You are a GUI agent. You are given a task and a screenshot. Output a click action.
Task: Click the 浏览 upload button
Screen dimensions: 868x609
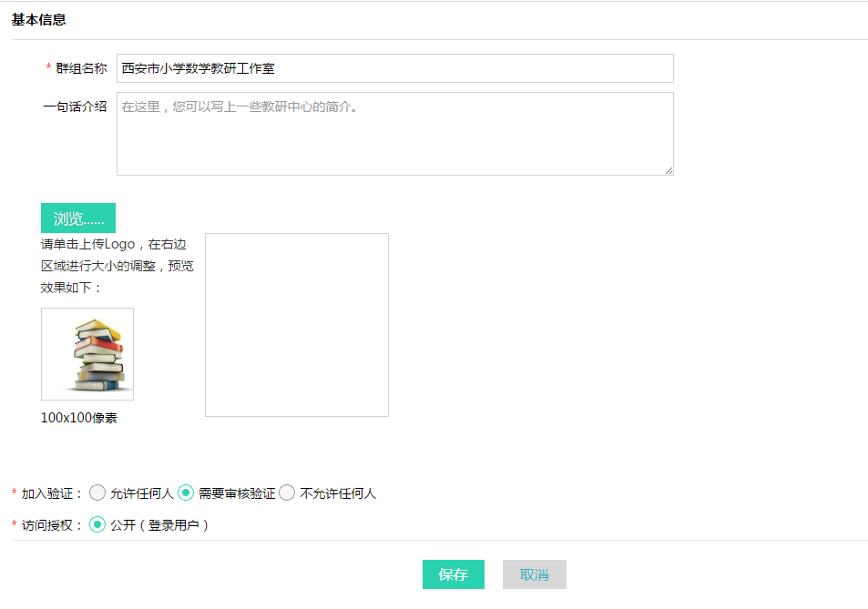click(x=78, y=218)
